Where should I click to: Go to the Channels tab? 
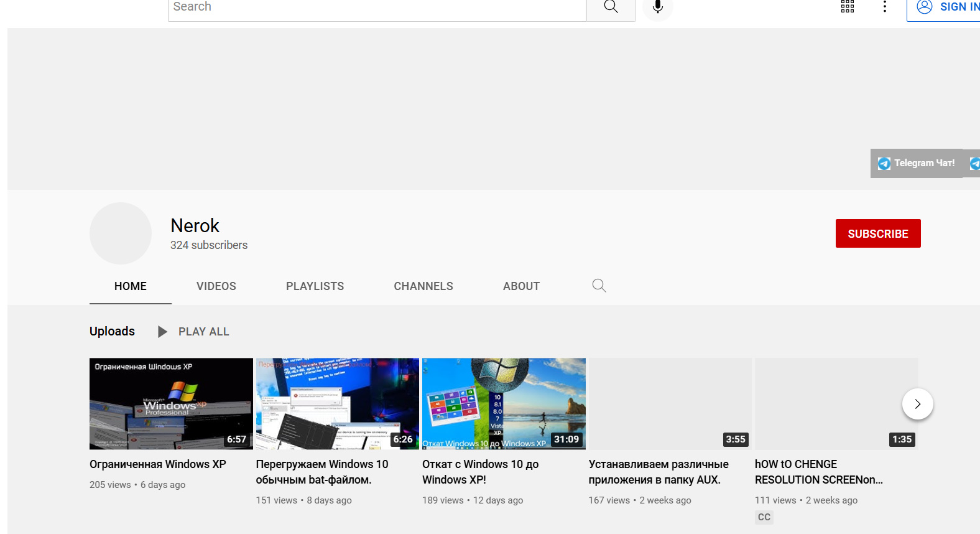[423, 286]
